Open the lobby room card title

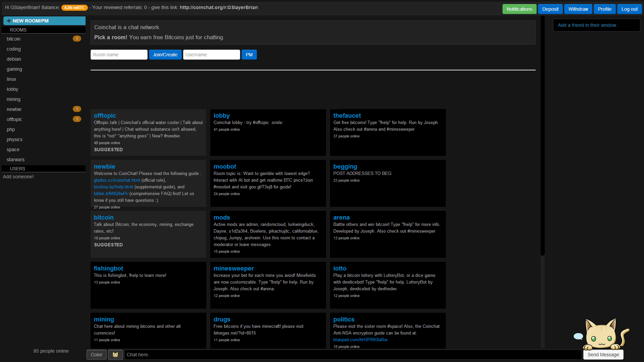pyautogui.click(x=221, y=115)
